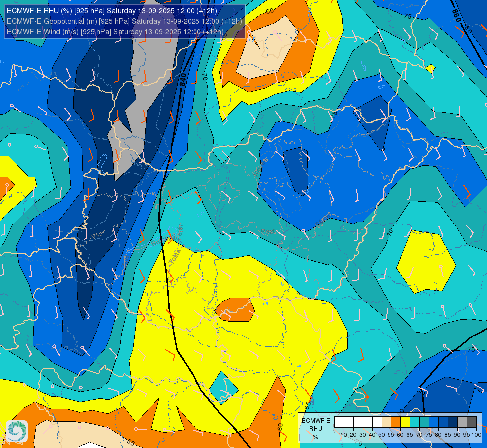This screenshot has width=487, height=448.
Task: Pick the dark gray 95-100 legend swatch
Action: pyautogui.click(x=472, y=422)
